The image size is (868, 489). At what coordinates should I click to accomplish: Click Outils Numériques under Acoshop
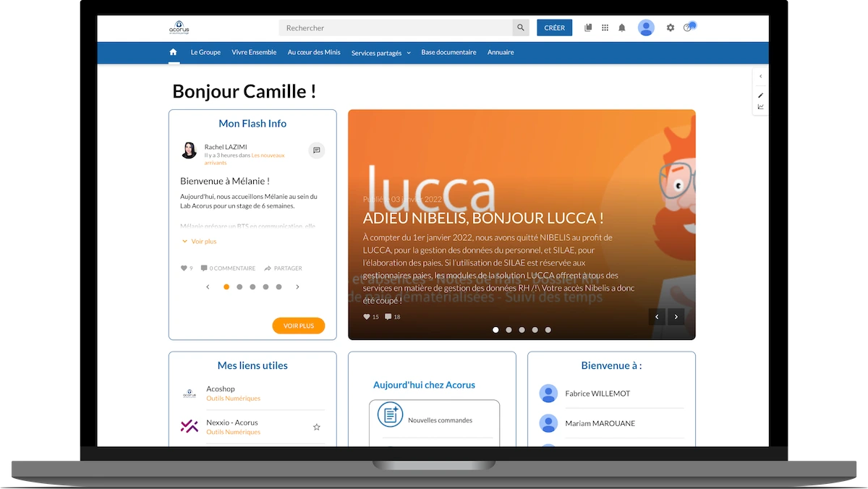coord(233,399)
